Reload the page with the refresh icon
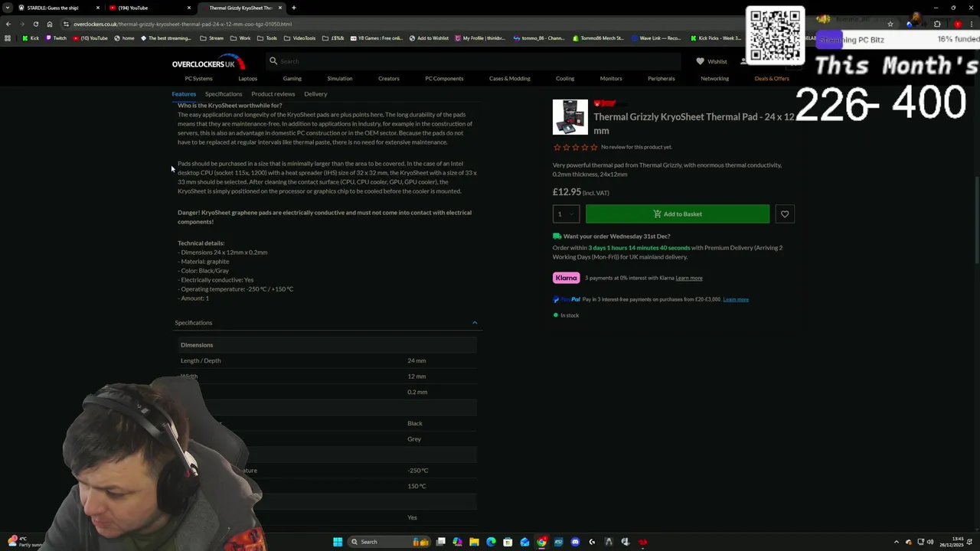The width and height of the screenshot is (980, 551). [x=35, y=24]
